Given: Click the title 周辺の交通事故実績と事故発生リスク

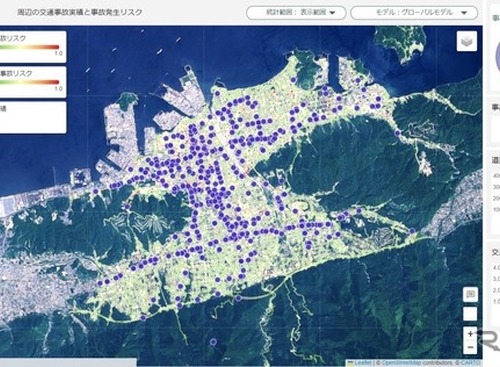Looking at the screenshot, I should tap(80, 12).
